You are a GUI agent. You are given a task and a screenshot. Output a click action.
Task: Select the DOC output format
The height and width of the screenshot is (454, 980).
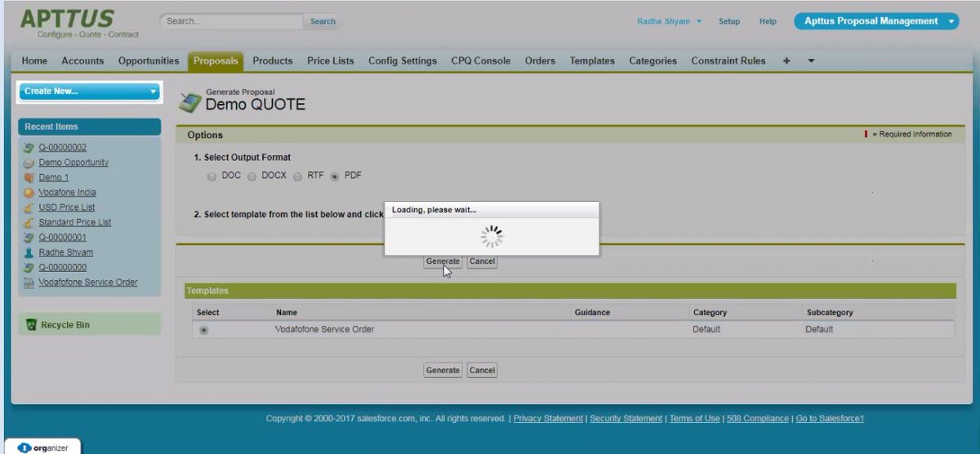[212, 176]
